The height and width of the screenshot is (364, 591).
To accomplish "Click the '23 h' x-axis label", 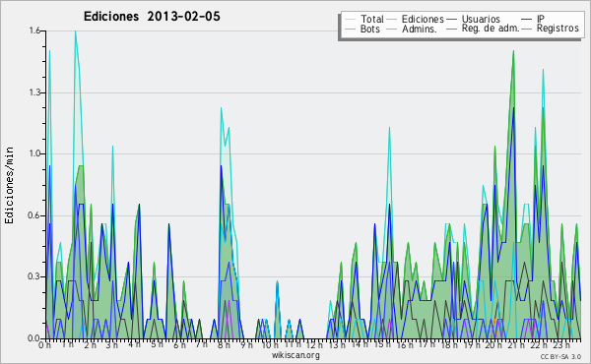I will (x=560, y=345).
